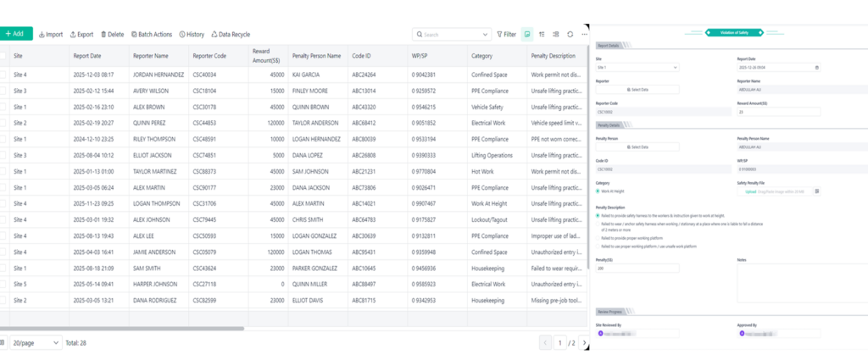Click the Report Date column header
The image size is (868, 360).
click(x=87, y=56)
